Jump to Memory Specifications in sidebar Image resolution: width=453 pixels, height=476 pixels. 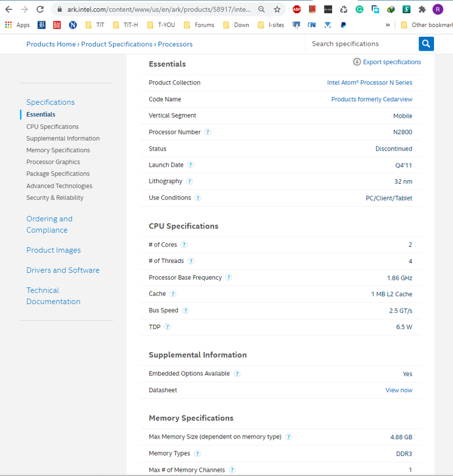point(58,151)
